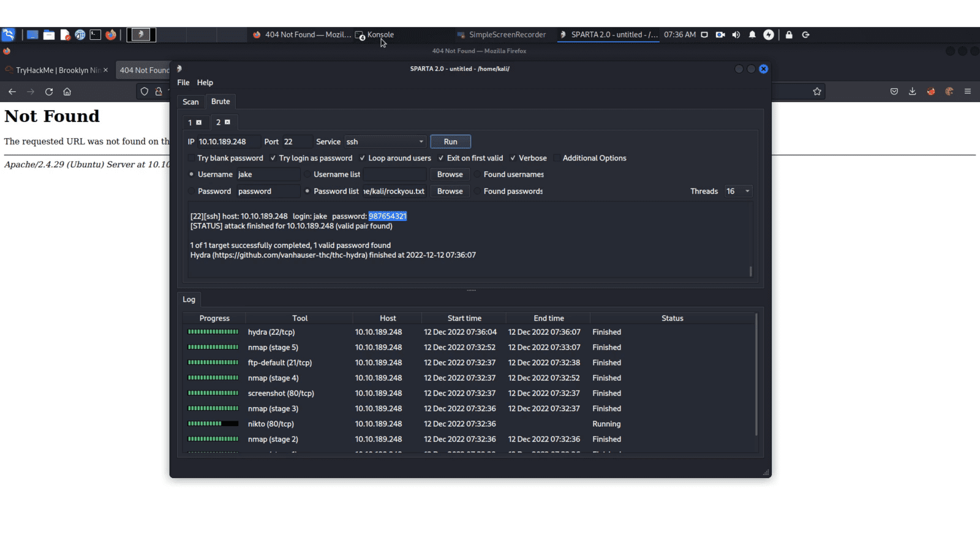This screenshot has width=980, height=551.
Task: Open SPARTA's File menu
Action: [x=183, y=83]
